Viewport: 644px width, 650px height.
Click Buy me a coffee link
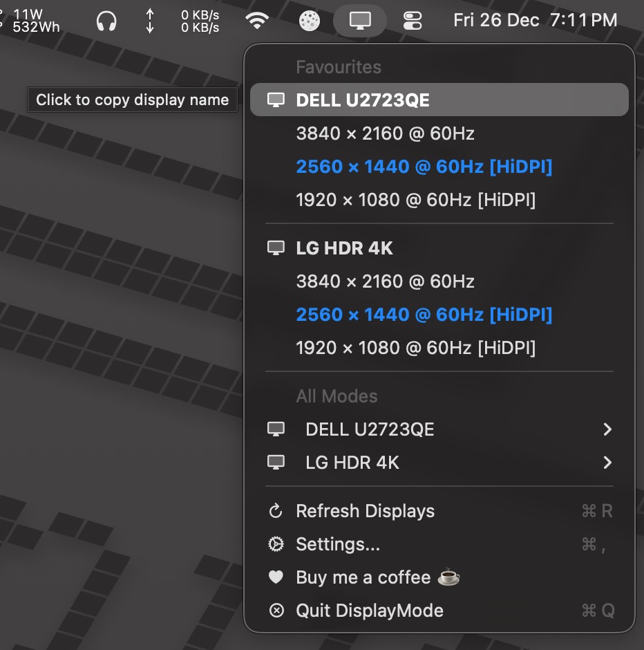(x=439, y=577)
